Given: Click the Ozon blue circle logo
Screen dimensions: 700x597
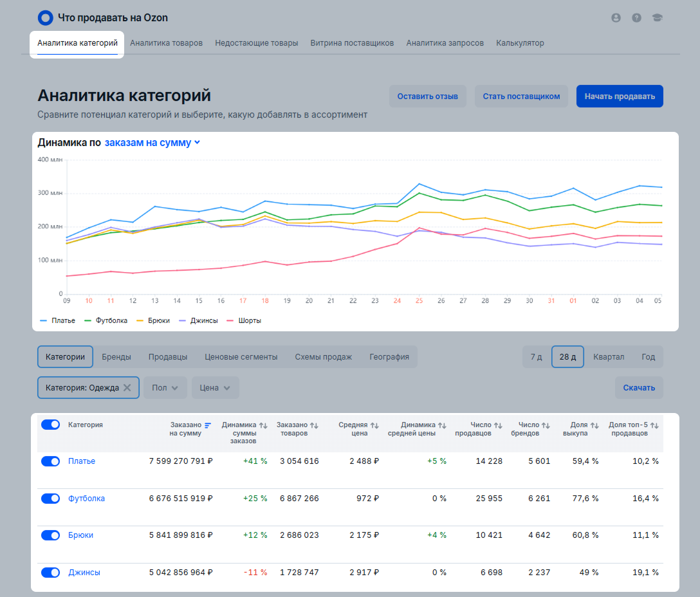Looking at the screenshot, I should point(46,18).
